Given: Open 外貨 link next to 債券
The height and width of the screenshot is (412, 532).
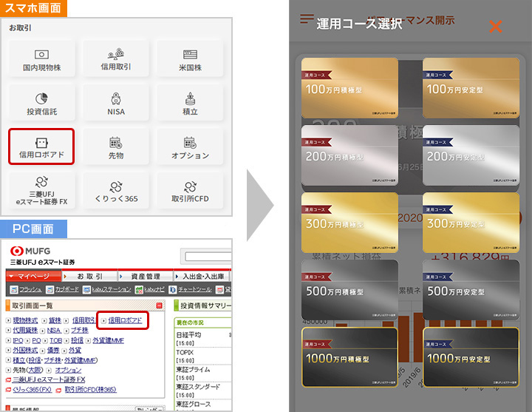Looking at the screenshot, I should [75, 350].
